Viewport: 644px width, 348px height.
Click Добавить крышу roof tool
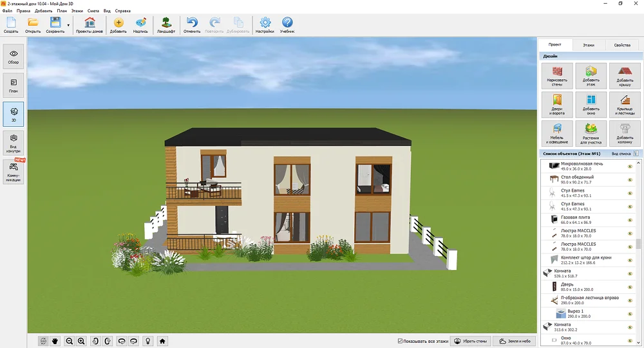pyautogui.click(x=625, y=76)
